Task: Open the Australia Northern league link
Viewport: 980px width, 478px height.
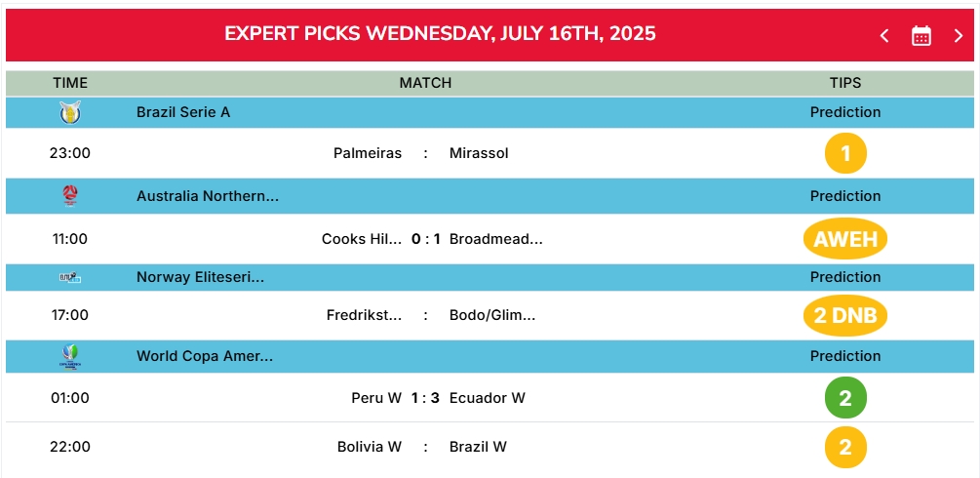Action: tap(208, 196)
